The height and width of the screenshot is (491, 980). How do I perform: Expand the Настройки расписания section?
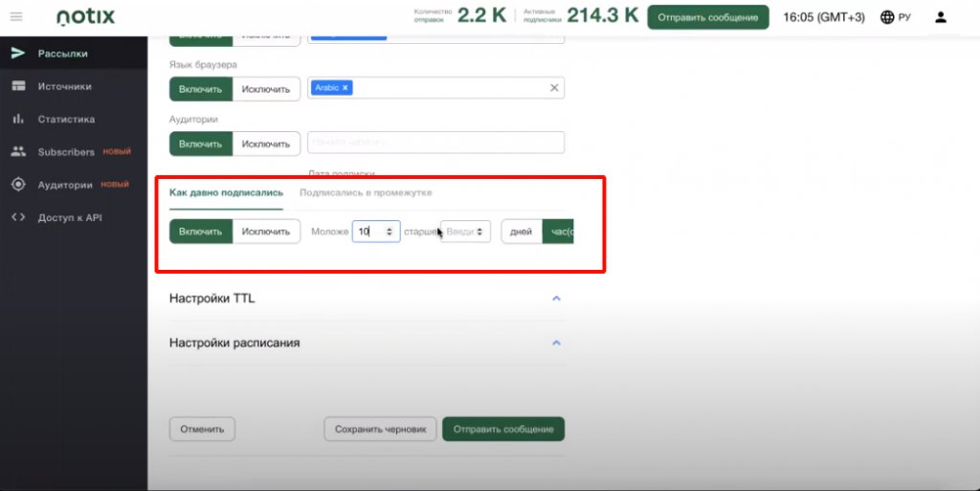(556, 343)
